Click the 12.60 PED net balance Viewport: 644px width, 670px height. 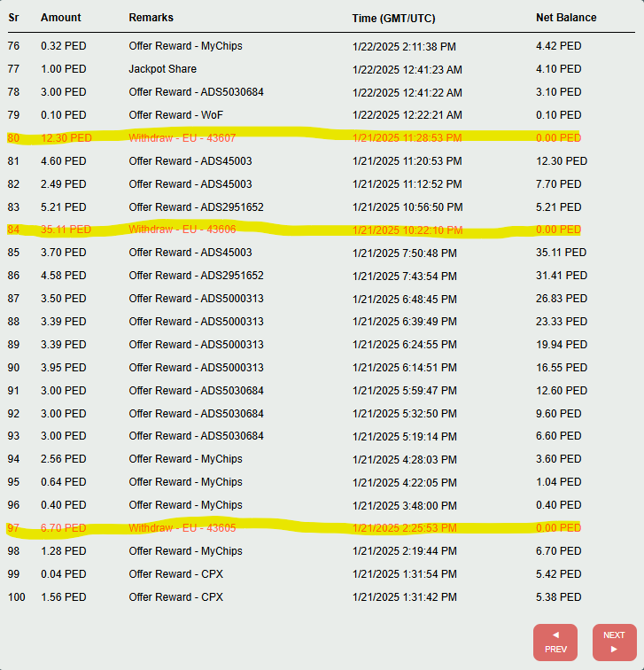pos(562,391)
